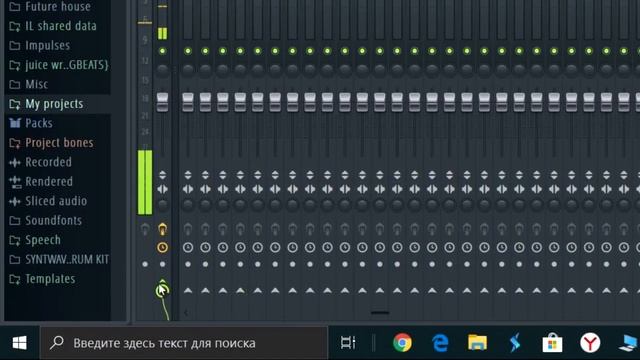Open Task View from the taskbar
This screenshot has height=360, width=640.
coord(348,343)
